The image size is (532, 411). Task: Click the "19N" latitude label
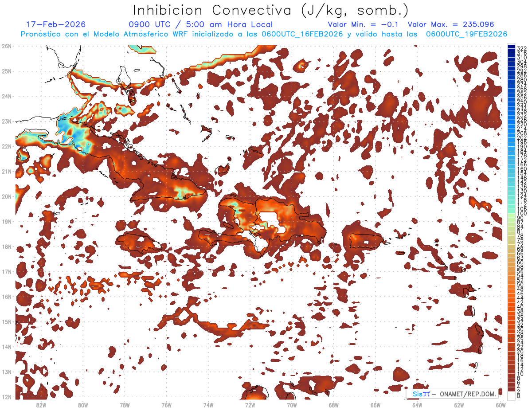[7, 221]
